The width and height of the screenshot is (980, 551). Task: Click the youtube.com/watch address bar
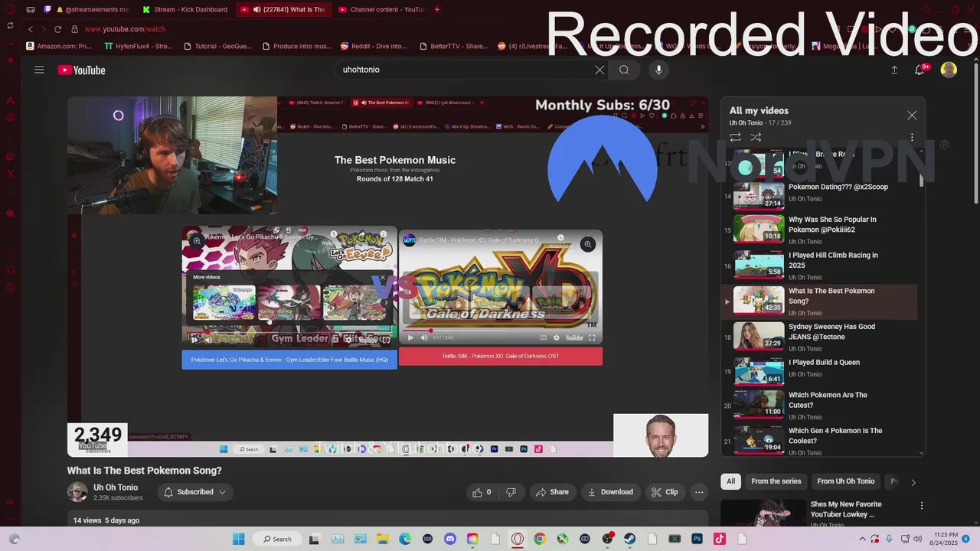pos(125,29)
